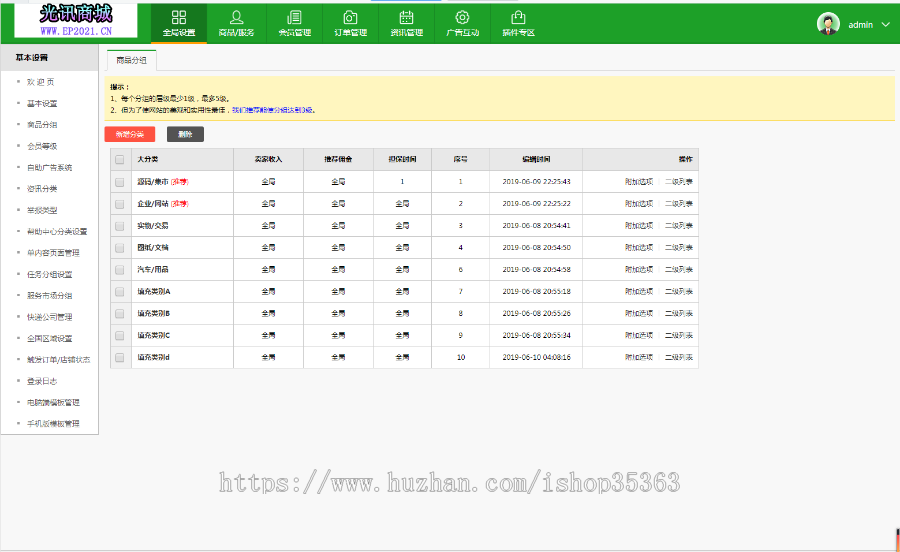The height and width of the screenshot is (552, 900).
Task: Select 会员等级 in the left sidebar
Action: point(42,146)
